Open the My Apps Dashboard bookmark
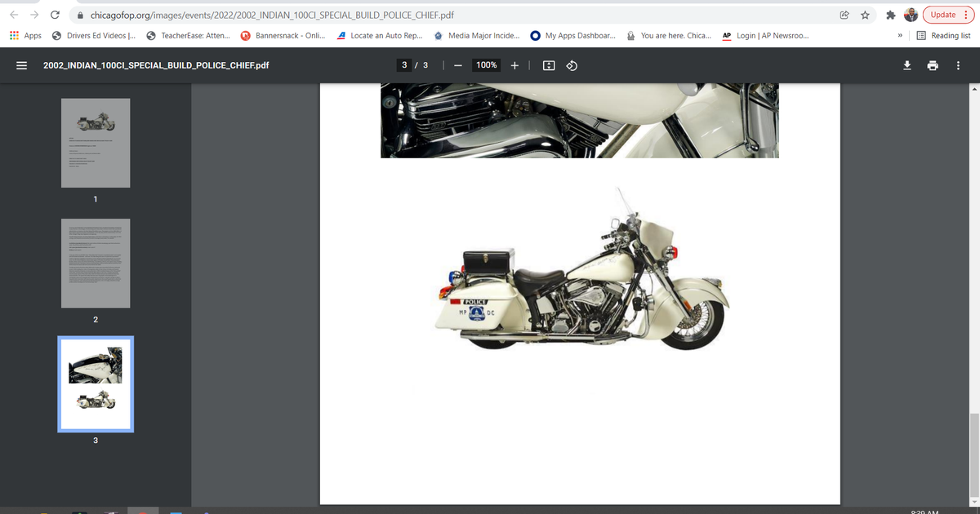The width and height of the screenshot is (980, 514). point(572,36)
